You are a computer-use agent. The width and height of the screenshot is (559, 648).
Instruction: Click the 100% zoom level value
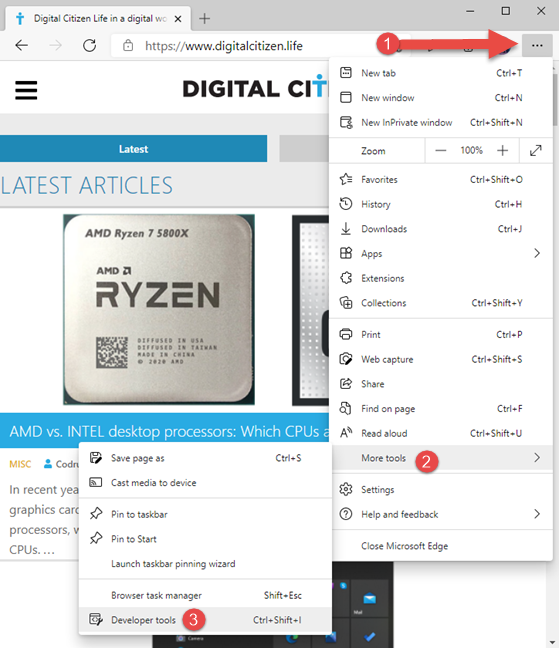point(471,150)
